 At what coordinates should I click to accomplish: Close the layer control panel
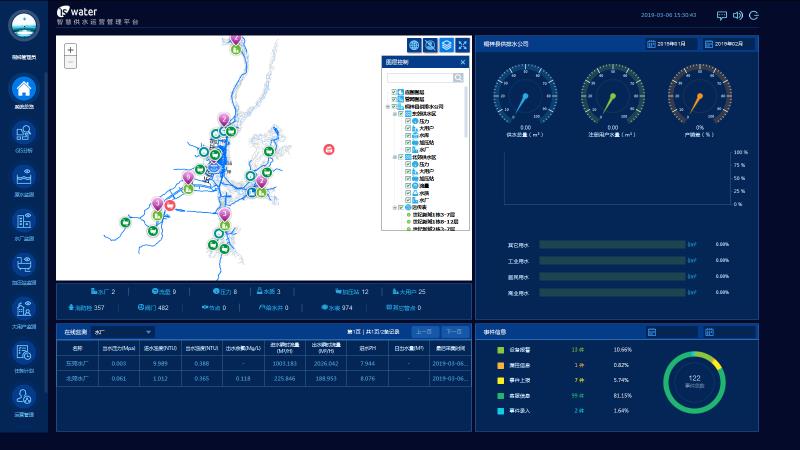[x=463, y=62]
